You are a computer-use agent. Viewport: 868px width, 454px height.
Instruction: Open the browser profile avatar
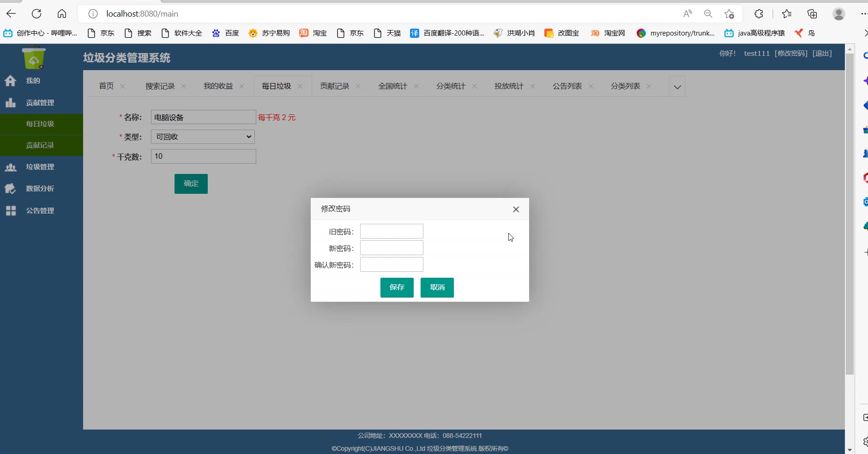839,14
